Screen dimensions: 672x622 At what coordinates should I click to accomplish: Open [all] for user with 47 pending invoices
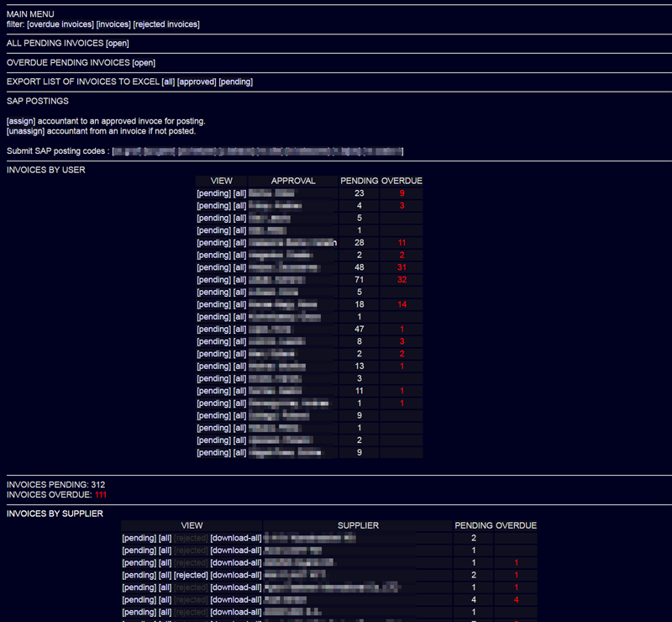coord(239,329)
